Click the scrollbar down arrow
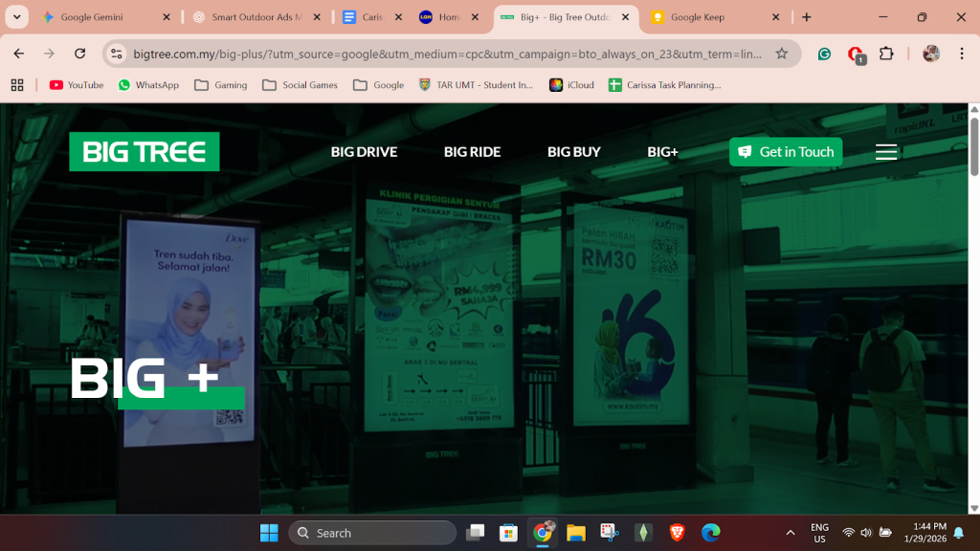This screenshot has height=551, width=980. click(x=973, y=509)
